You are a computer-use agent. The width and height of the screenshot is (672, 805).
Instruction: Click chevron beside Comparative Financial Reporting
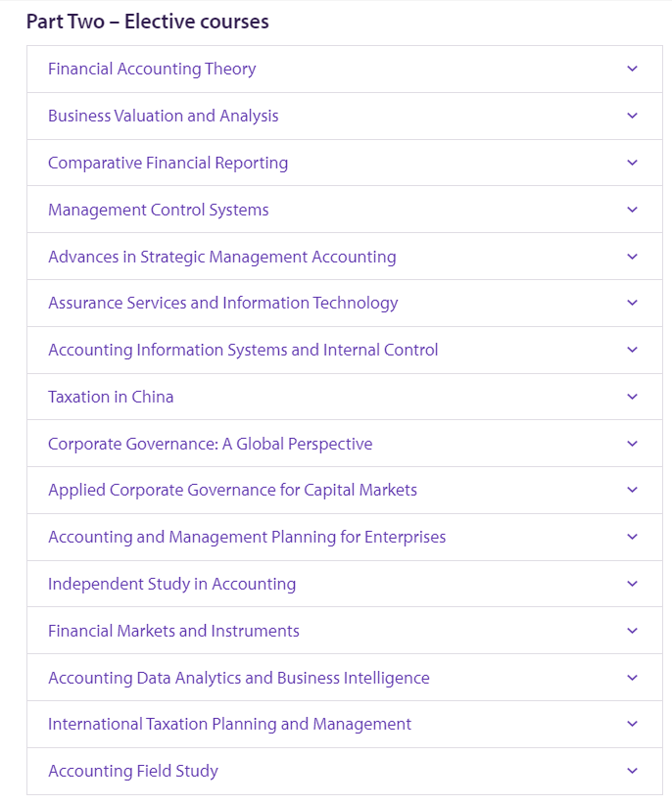[633, 163]
